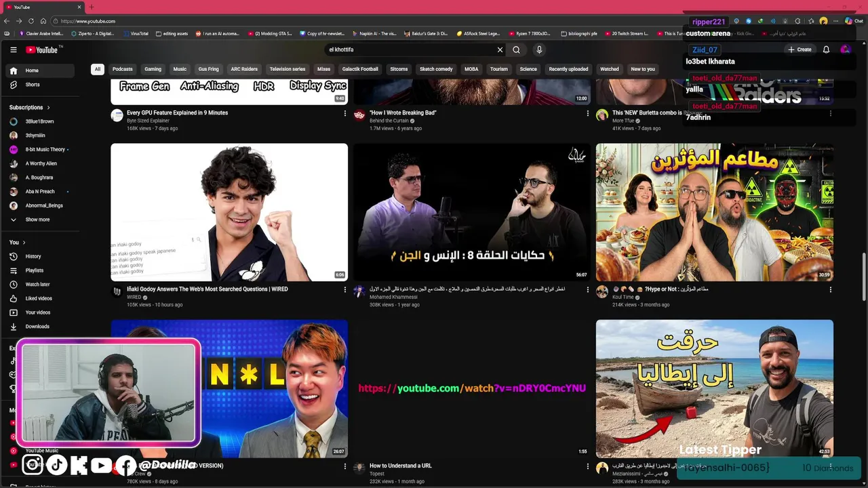868x488 pixels.
Task: Open Downloads in the sidebar
Action: [40, 327]
